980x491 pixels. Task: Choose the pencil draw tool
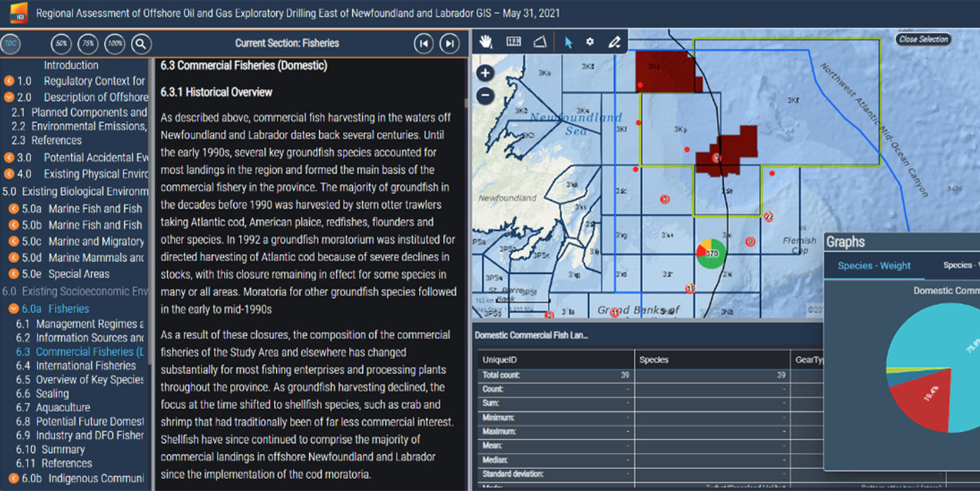[x=614, y=42]
